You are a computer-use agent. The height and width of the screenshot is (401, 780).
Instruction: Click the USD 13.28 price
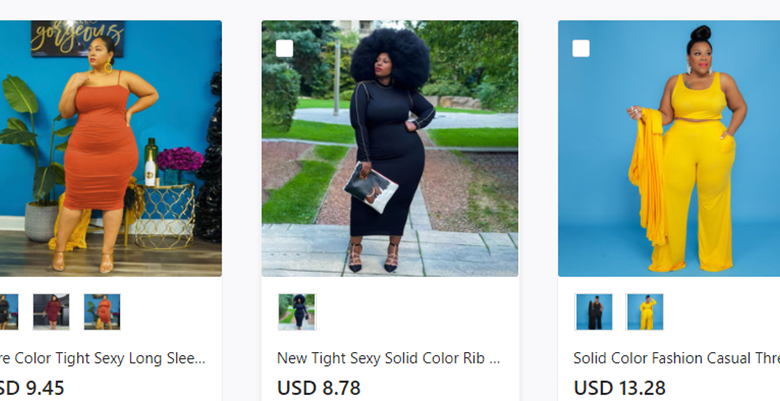(619, 388)
